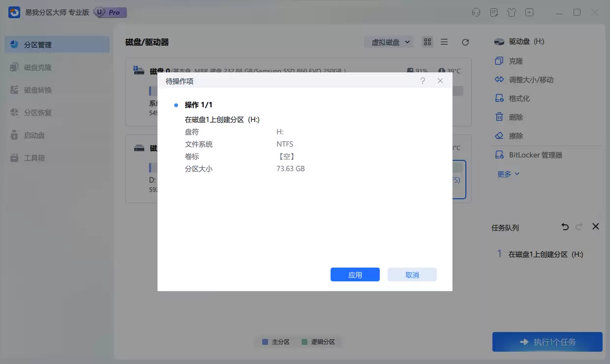Image resolution: width=610 pixels, height=364 pixels.
Task: Click the 应用 (Apply) button
Action: point(355,274)
